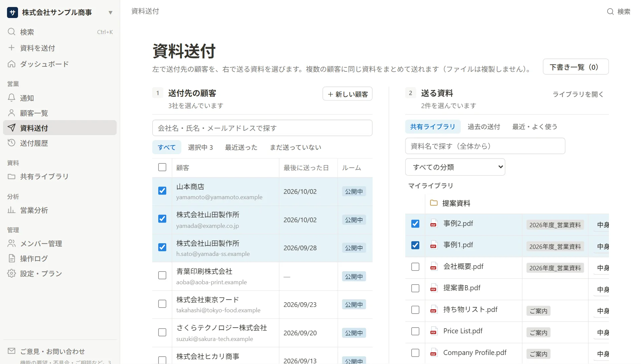Check the さくらテクノロジー株式会社 checkbox
Screen dimensions: 641x364
[162, 332]
